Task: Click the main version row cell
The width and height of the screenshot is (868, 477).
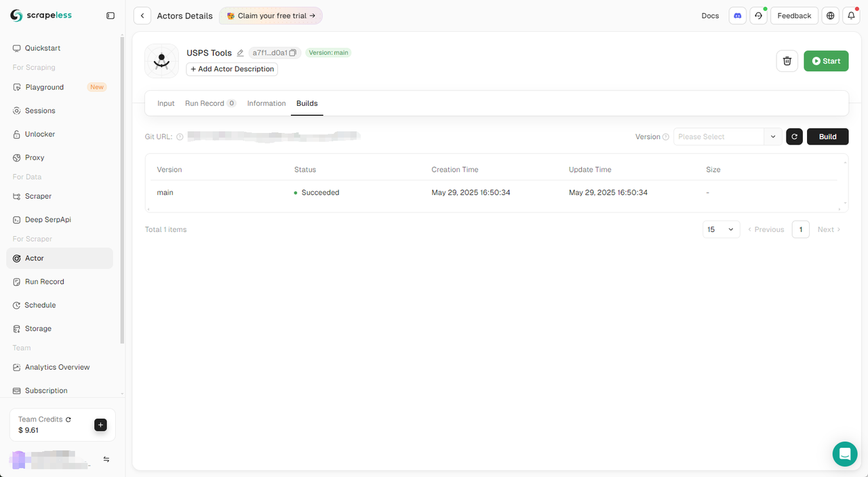Action: coord(165,193)
